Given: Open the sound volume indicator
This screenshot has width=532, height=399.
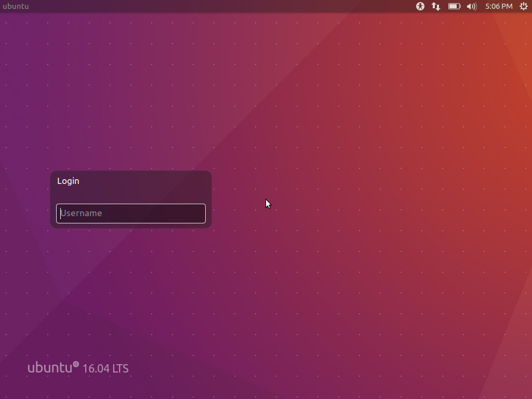Looking at the screenshot, I should tap(472, 6).
